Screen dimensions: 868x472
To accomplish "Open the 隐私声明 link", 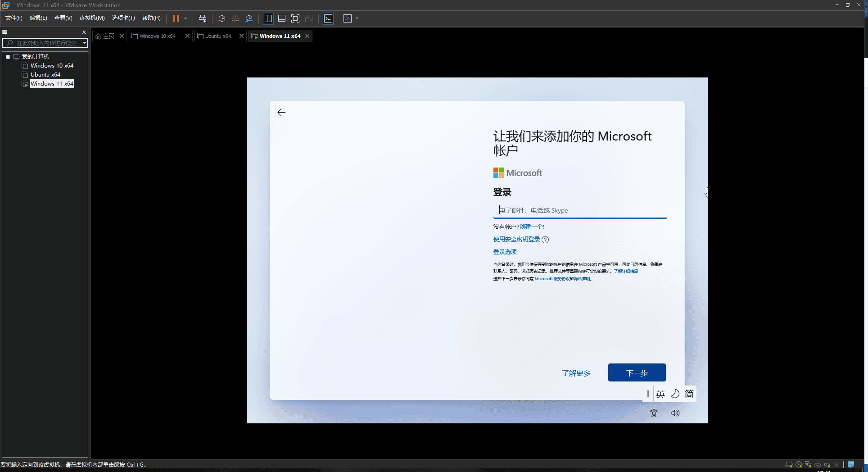I will pos(582,279).
